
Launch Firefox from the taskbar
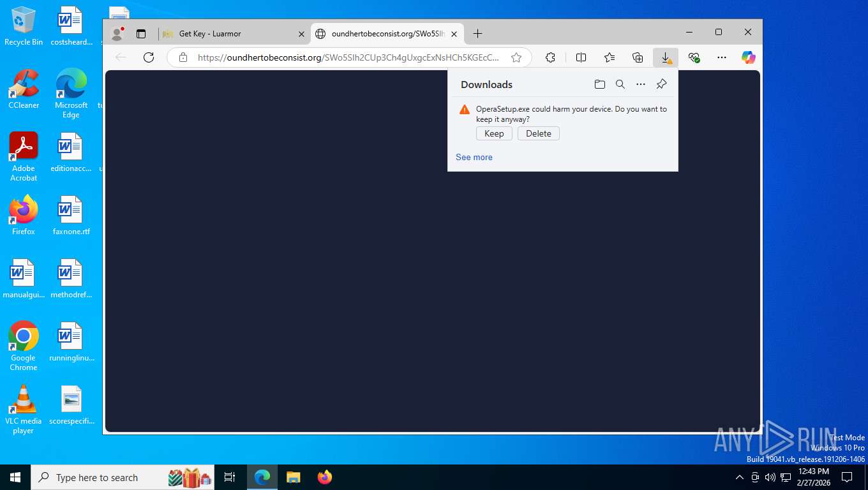(325, 477)
